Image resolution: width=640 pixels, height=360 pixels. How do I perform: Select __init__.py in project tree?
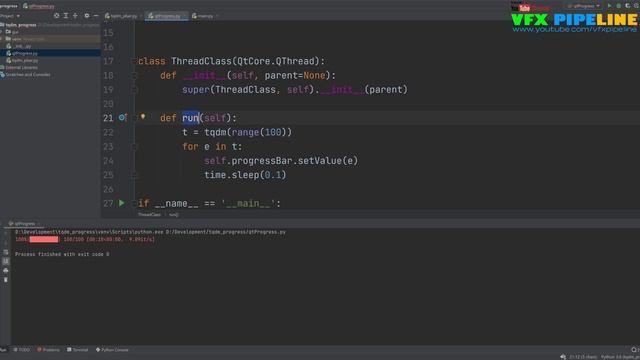[x=22, y=46]
